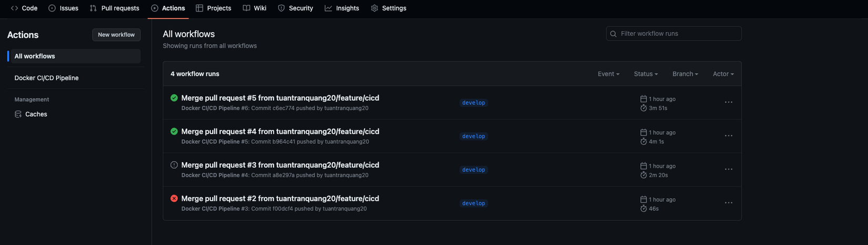The height and width of the screenshot is (245, 868).
Task: Expand the Event filter dropdown
Action: click(x=608, y=74)
